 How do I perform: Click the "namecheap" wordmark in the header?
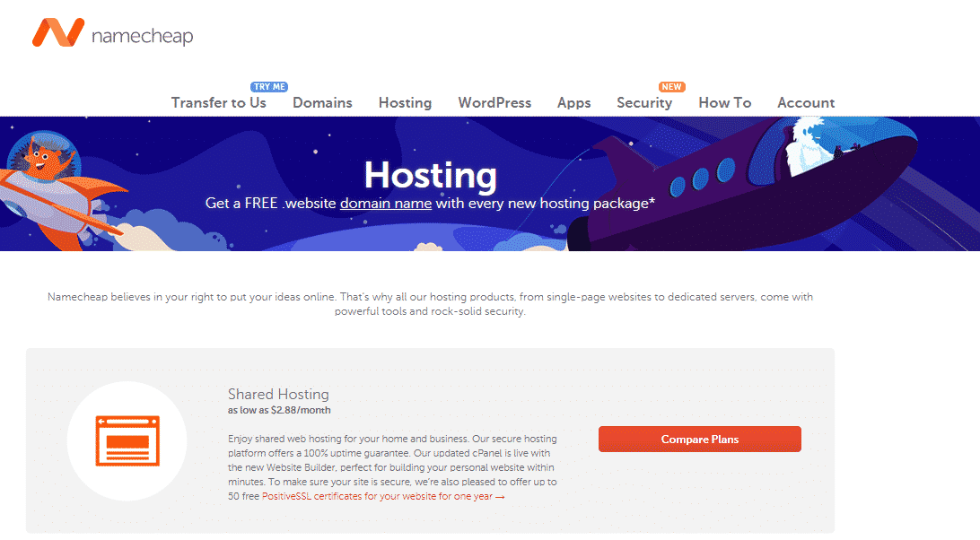[x=144, y=34]
